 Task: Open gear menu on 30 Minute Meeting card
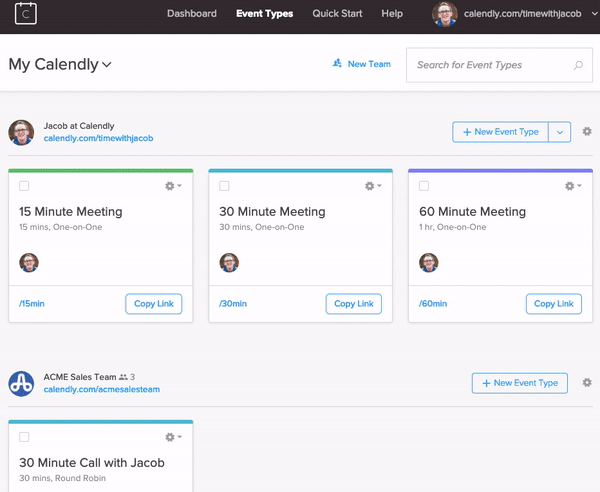pyautogui.click(x=373, y=186)
